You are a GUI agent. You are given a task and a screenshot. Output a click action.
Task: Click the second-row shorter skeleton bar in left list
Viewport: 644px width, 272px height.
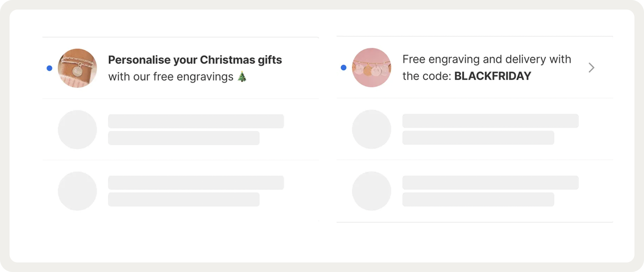coord(184,138)
